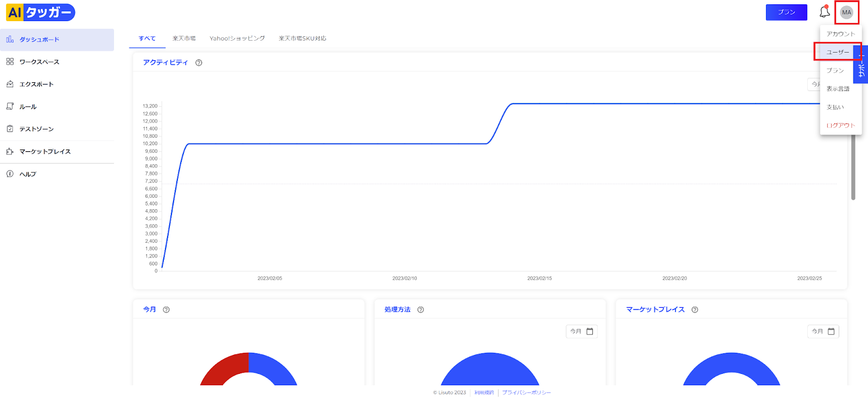Click the 13,200 y-axis label

150,106
